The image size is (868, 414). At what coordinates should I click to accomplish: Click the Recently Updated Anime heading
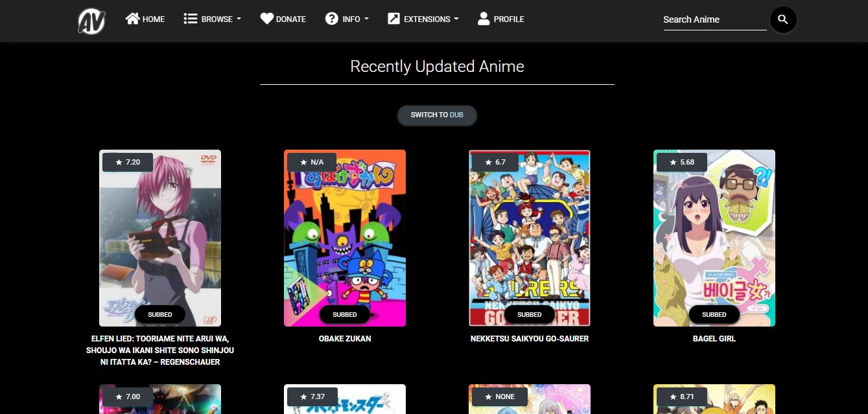pos(437,67)
